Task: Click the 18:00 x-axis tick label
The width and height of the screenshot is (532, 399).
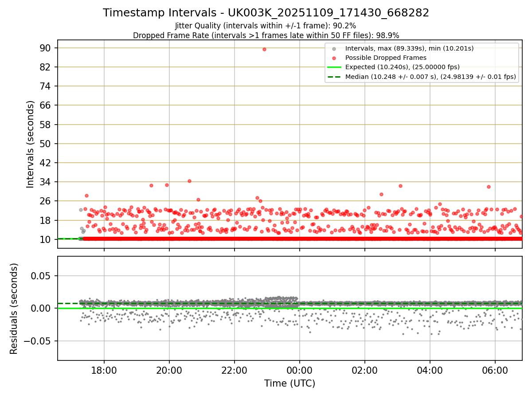Action: click(104, 370)
